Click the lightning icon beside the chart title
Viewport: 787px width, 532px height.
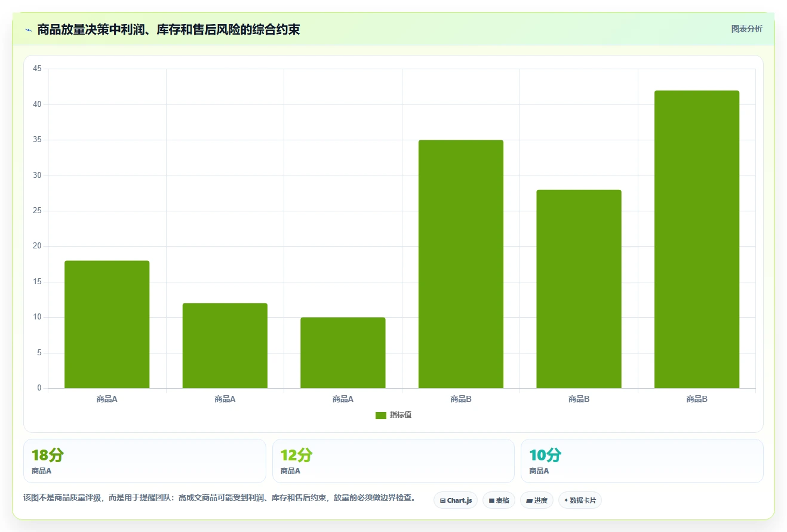(x=28, y=30)
